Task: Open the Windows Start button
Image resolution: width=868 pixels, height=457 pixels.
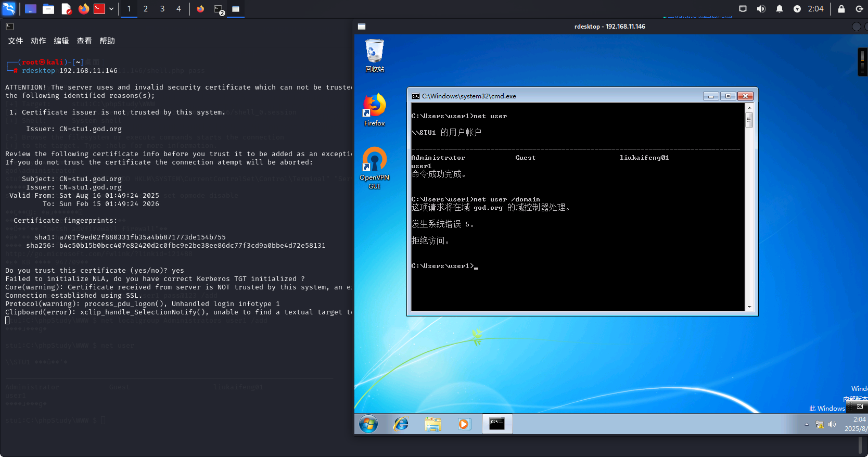Action: (368, 424)
